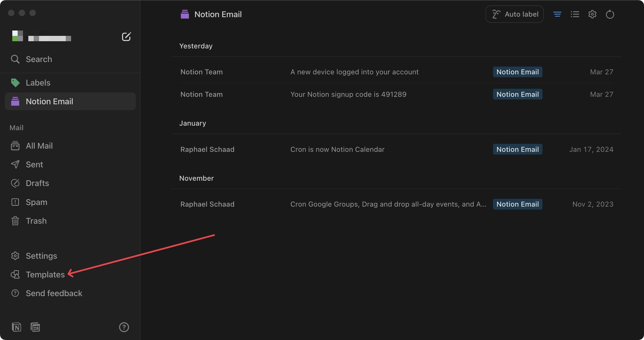Click the Notion Email label on the Jan 17, 2024 email
Viewport: 644px width, 340px height.
(517, 149)
